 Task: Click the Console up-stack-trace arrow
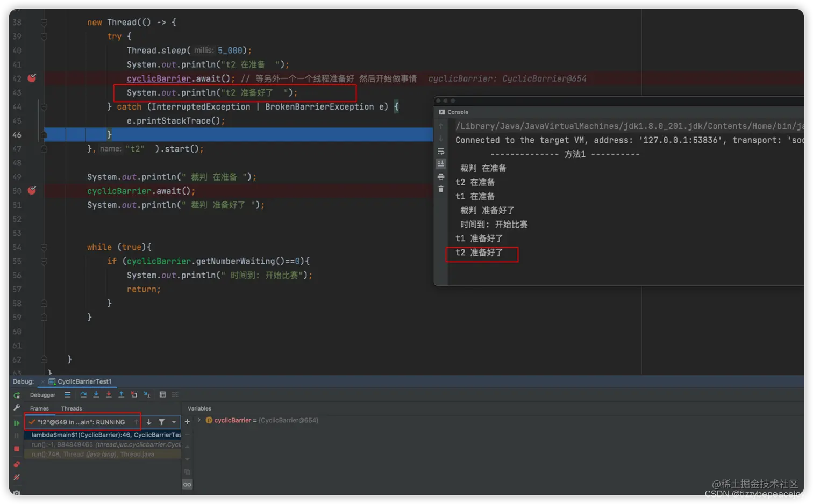441,126
